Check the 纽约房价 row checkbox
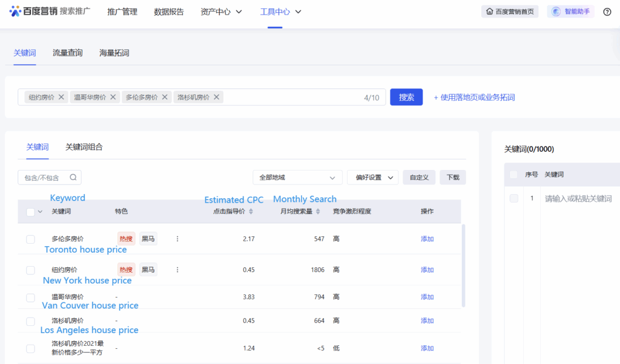620x364 pixels. [30, 270]
